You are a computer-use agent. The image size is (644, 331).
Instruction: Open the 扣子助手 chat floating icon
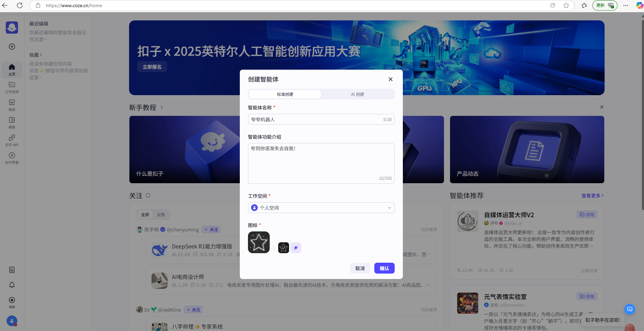tap(630, 309)
